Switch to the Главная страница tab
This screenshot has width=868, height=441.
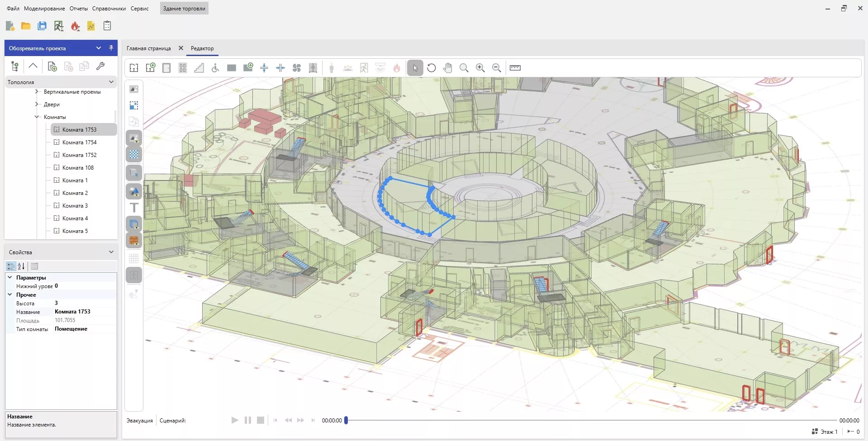[x=148, y=48]
